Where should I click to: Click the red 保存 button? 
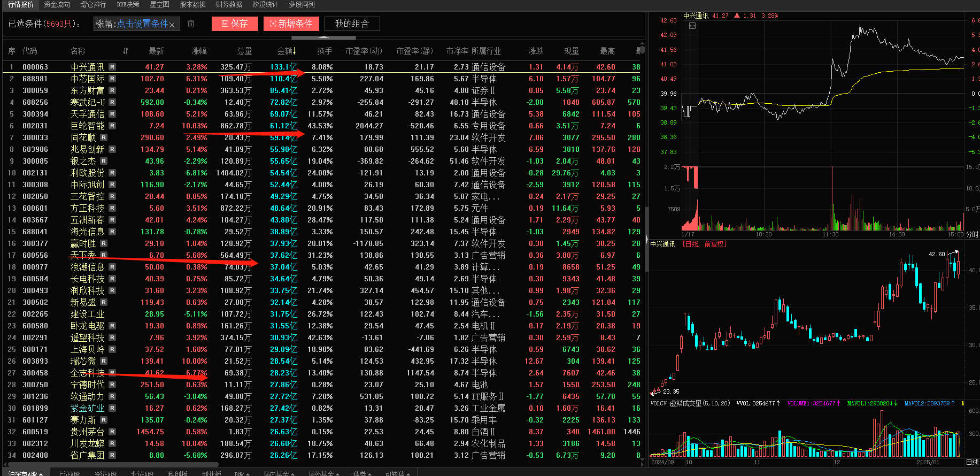pos(235,24)
